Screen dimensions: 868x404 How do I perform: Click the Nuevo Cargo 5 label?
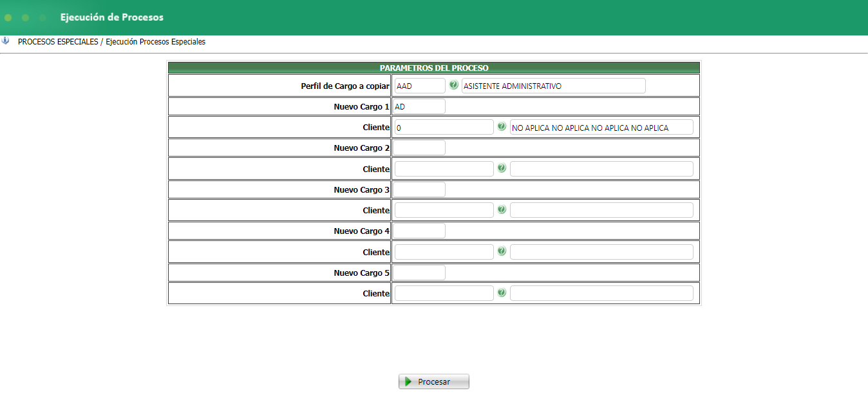[x=361, y=273]
